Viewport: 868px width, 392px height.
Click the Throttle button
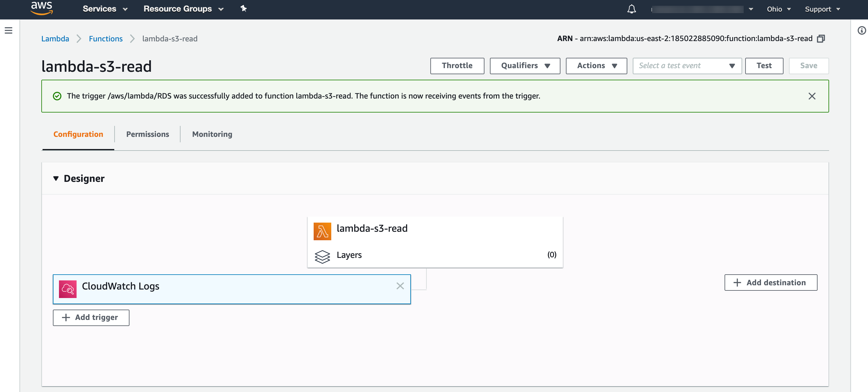tap(457, 66)
